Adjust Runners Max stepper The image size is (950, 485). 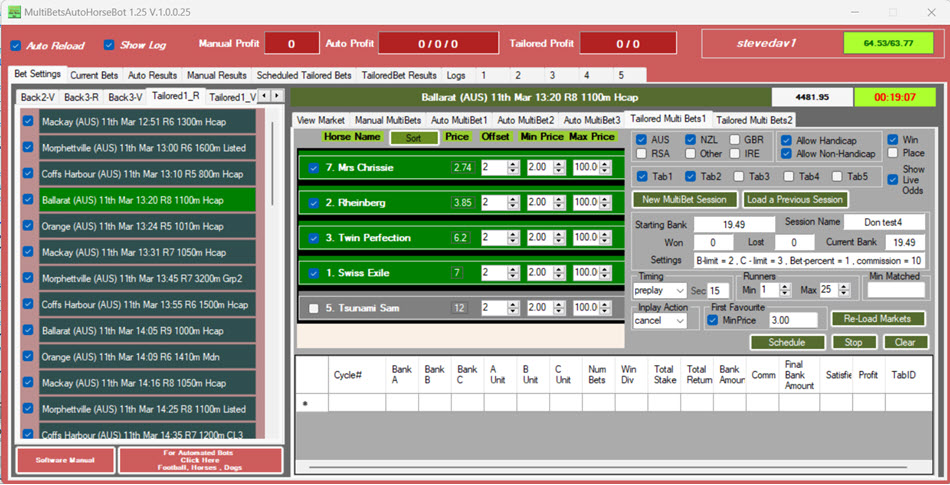(844, 291)
